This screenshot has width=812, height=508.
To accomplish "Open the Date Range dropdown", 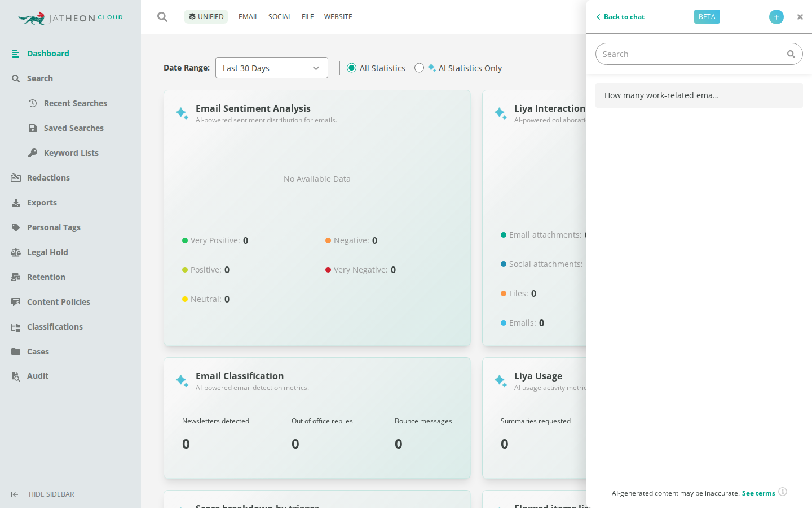I will pyautogui.click(x=272, y=68).
